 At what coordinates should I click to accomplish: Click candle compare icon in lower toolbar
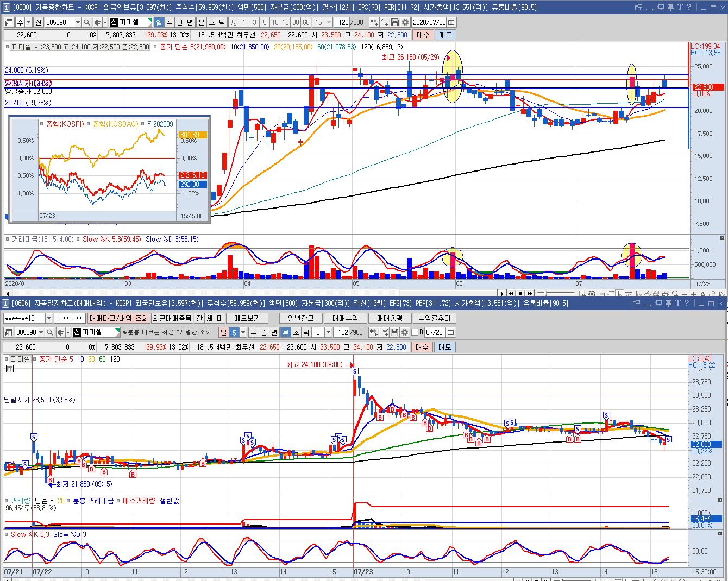pyautogui.click(x=374, y=332)
